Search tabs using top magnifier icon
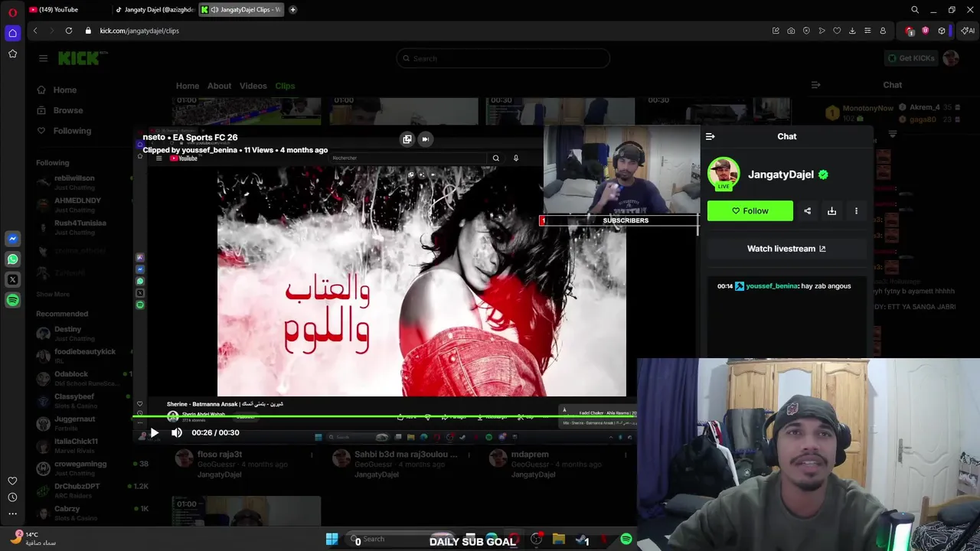The height and width of the screenshot is (551, 980). 914,10
